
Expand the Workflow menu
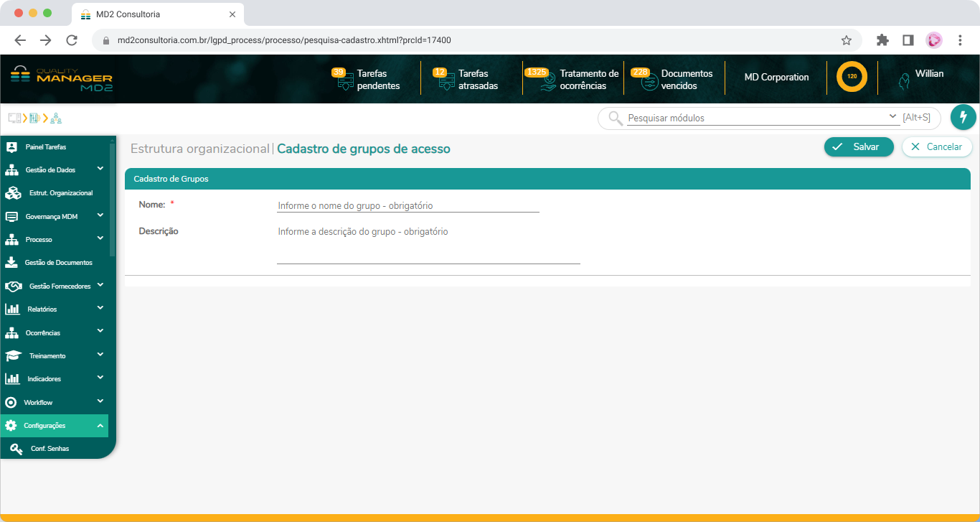coord(37,402)
